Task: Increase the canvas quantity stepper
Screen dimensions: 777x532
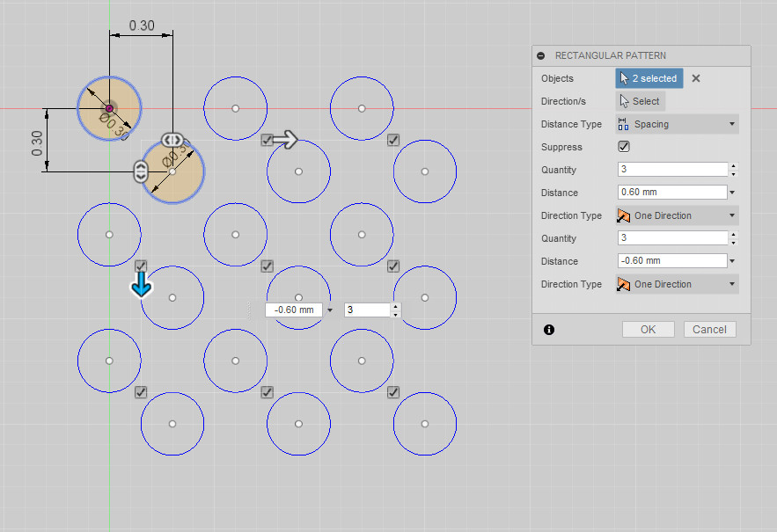Action: 395,307
